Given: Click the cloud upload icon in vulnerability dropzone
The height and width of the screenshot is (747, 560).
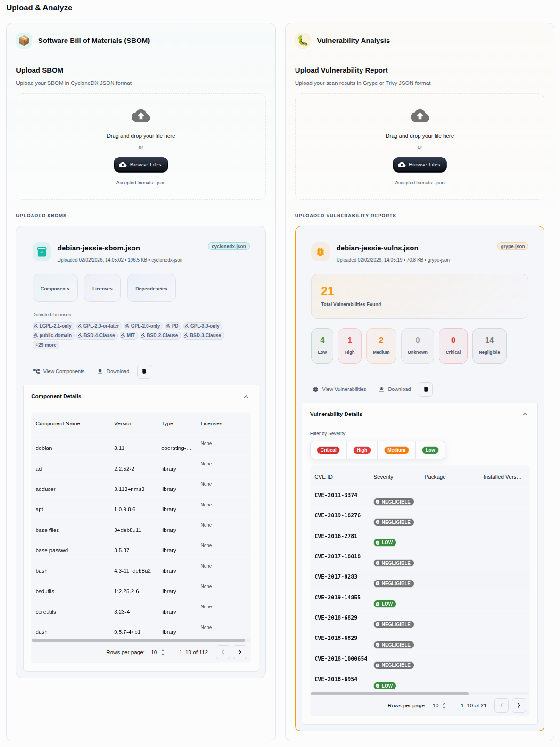Looking at the screenshot, I should pos(420,116).
